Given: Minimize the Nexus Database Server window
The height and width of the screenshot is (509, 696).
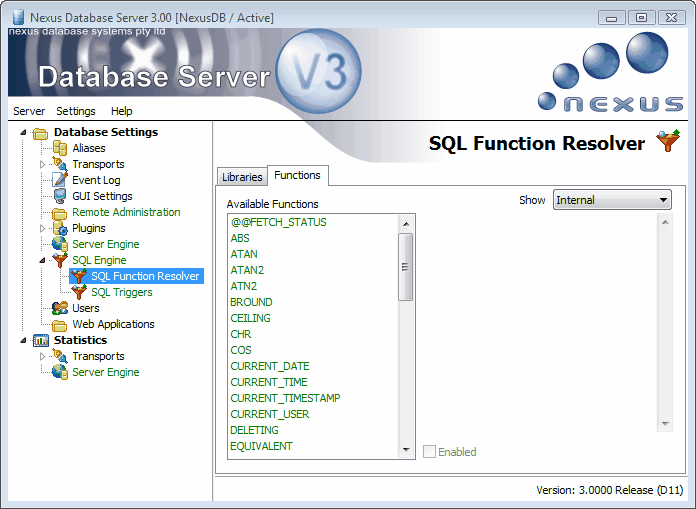Looking at the screenshot, I should pyautogui.click(x=612, y=18).
